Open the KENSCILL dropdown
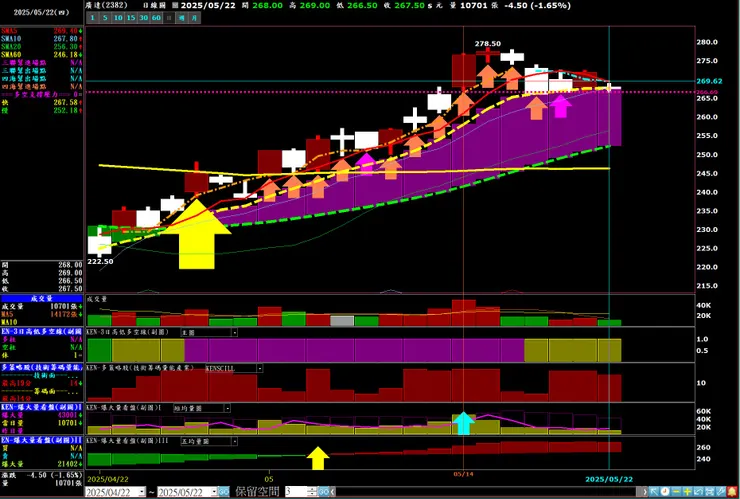740x499 pixels. (260, 368)
